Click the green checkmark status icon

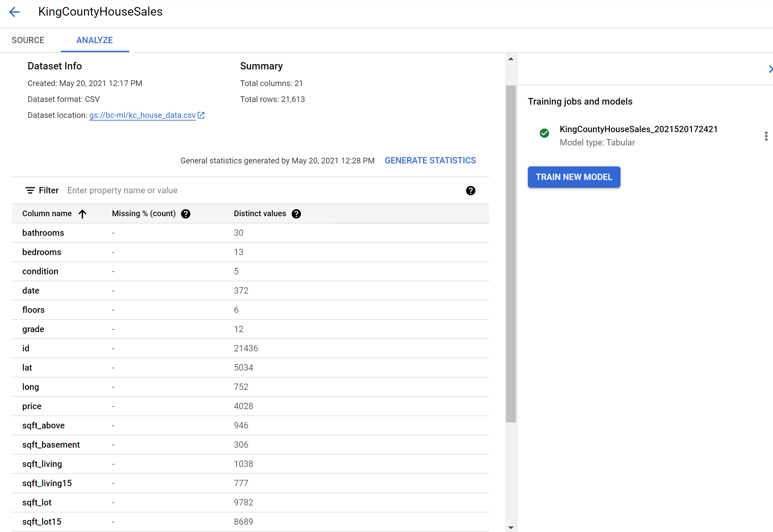pyautogui.click(x=544, y=133)
